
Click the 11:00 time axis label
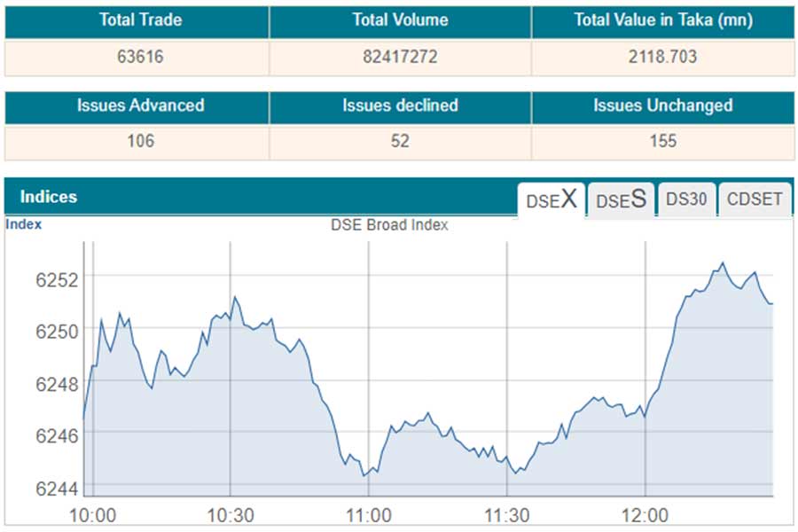tap(369, 515)
